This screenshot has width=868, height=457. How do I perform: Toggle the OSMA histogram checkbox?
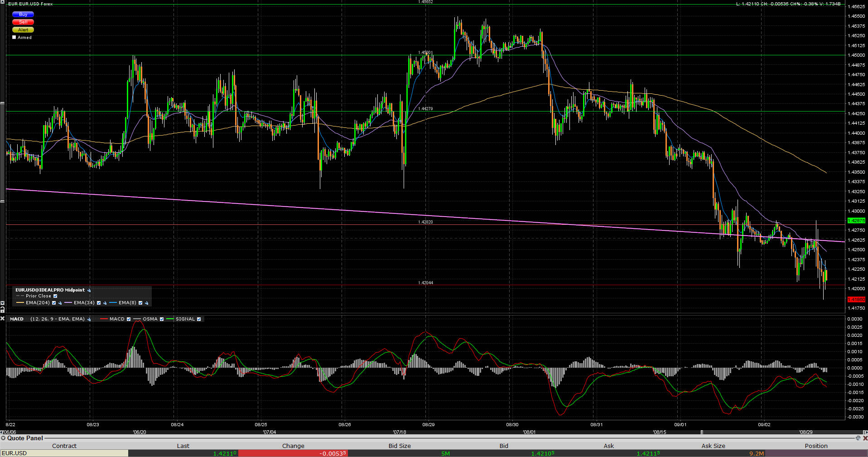pos(162,319)
